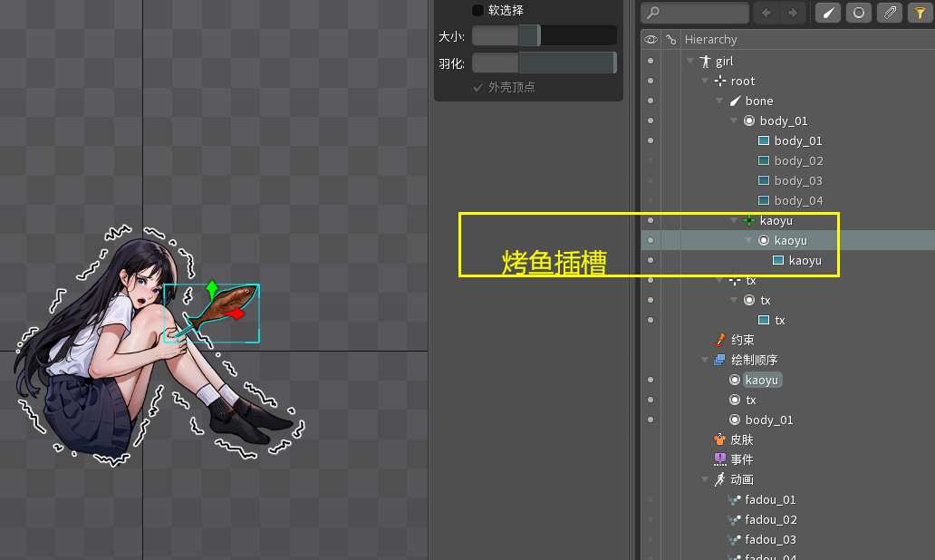Viewport: 935px width, 560px height.
Task: Select the 约束 constraints node
Action: (x=741, y=341)
